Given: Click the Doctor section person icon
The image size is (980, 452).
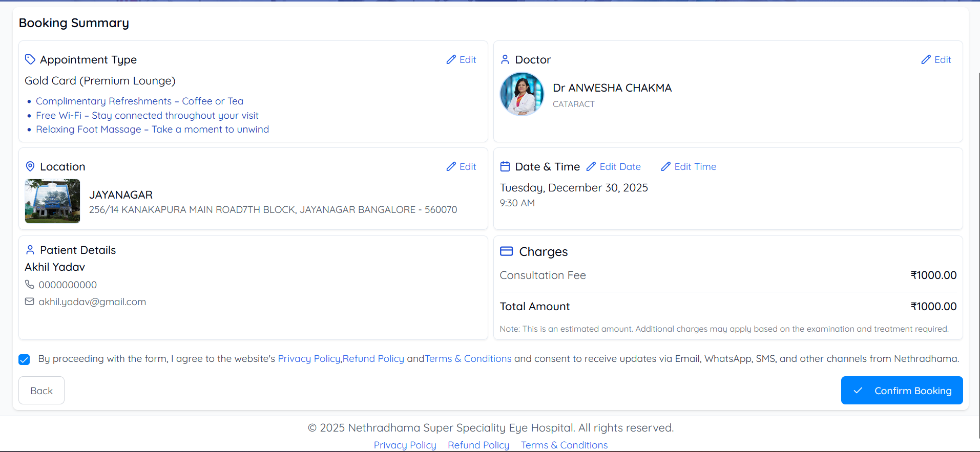Looking at the screenshot, I should [505, 60].
